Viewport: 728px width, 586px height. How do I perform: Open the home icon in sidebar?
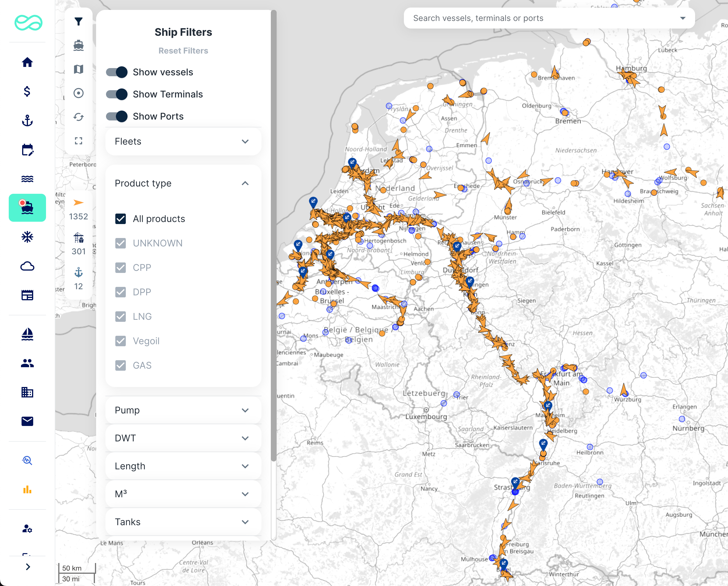27,63
